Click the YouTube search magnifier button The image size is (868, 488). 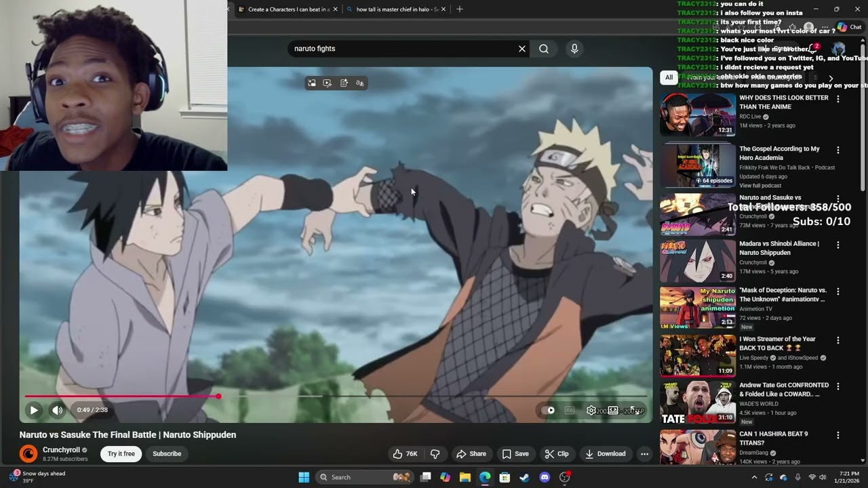pos(544,49)
